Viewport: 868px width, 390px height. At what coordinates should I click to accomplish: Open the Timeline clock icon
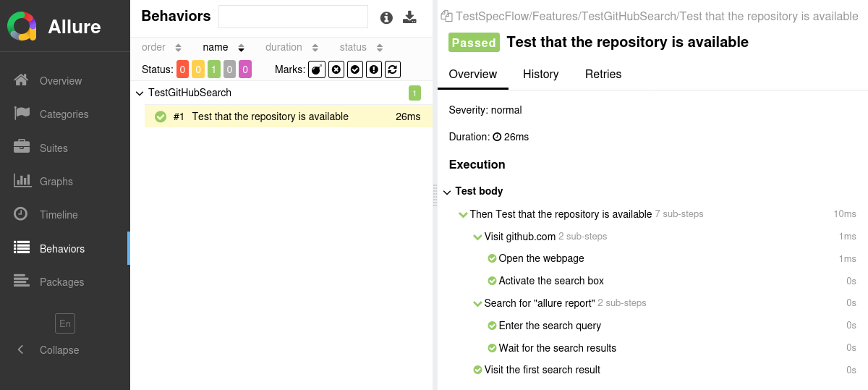tap(22, 214)
